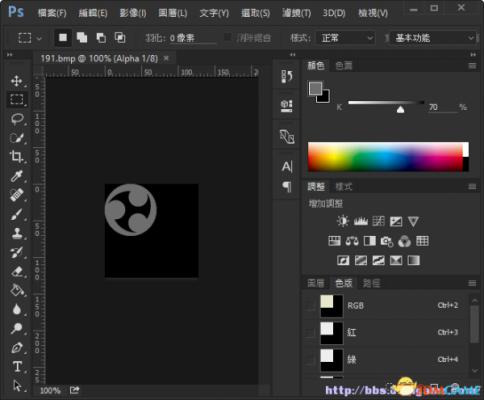
Task: Open the File (F) menu
Action: click(x=52, y=13)
